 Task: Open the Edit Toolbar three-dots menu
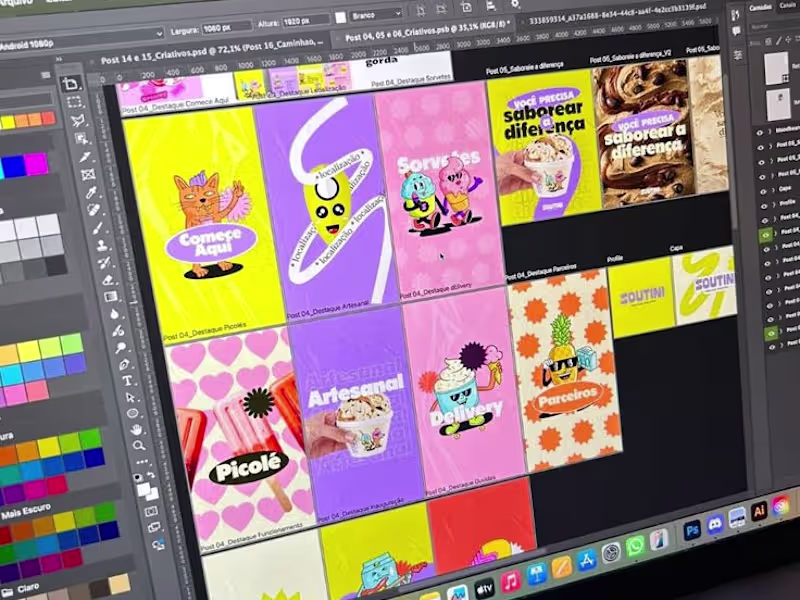tap(142, 462)
